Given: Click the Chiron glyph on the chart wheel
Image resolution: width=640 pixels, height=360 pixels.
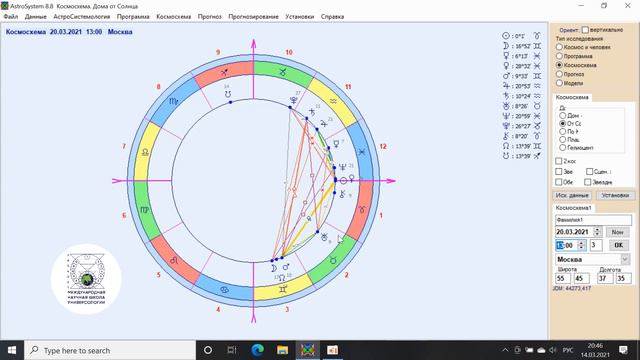Looking at the screenshot, I should coord(342,194).
